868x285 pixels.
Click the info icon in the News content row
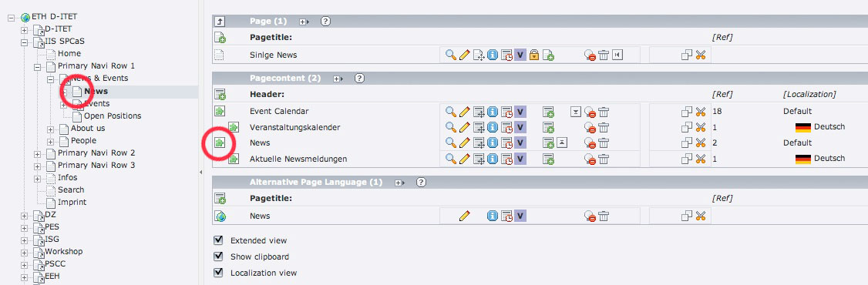(x=492, y=142)
